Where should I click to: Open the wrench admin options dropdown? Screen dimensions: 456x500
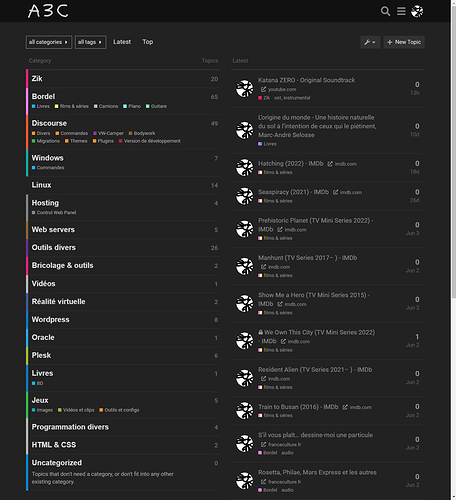370,42
